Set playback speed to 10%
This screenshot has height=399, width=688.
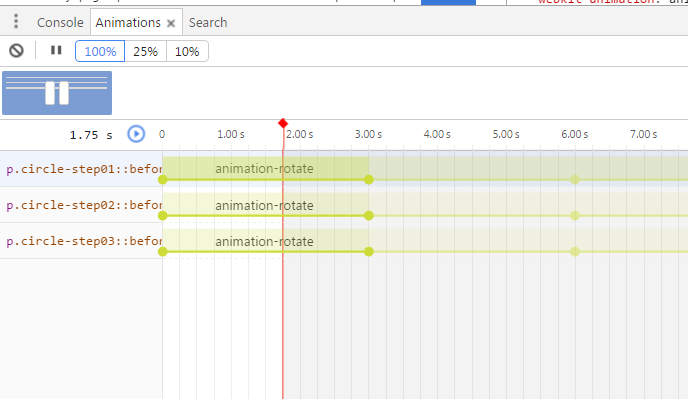(187, 51)
